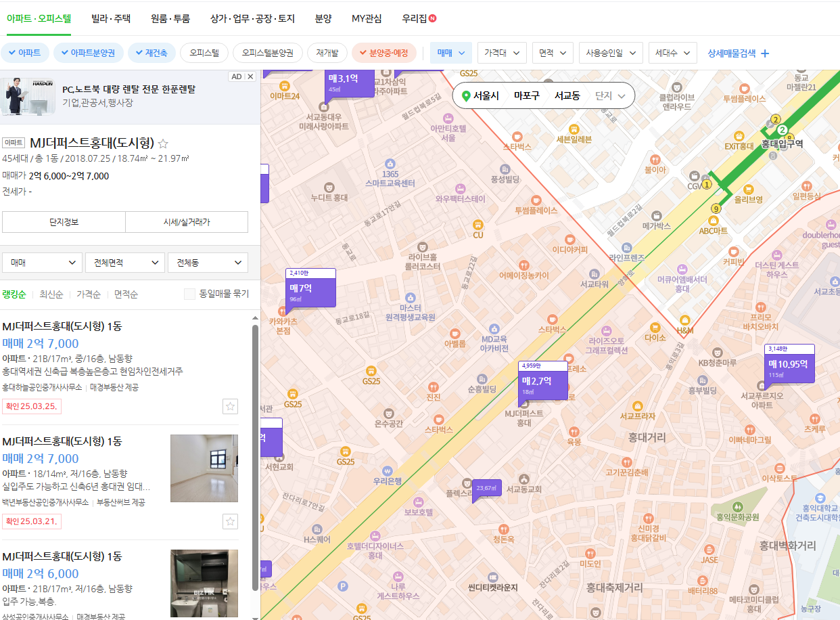Screen dimensions: 840x620
Task: Toggle the 아파트분양권 filter chip
Action: click(x=89, y=52)
